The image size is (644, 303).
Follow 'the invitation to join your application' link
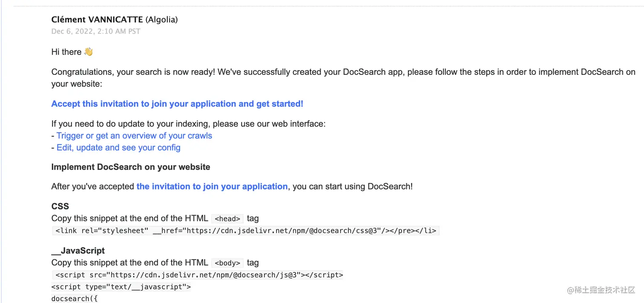212,186
